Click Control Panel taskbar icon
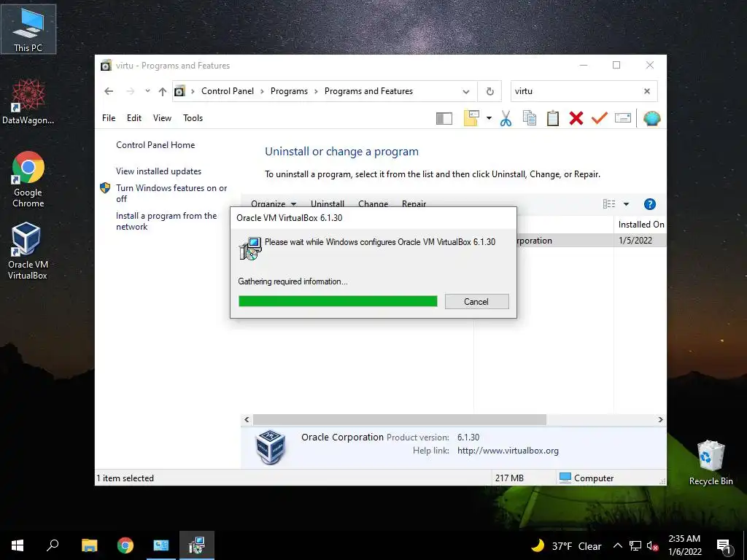 point(161,545)
